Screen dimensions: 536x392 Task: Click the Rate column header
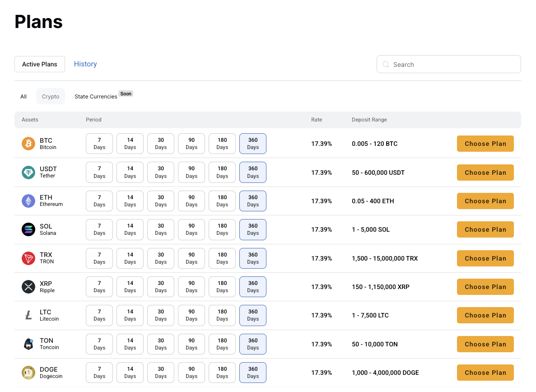(x=317, y=120)
